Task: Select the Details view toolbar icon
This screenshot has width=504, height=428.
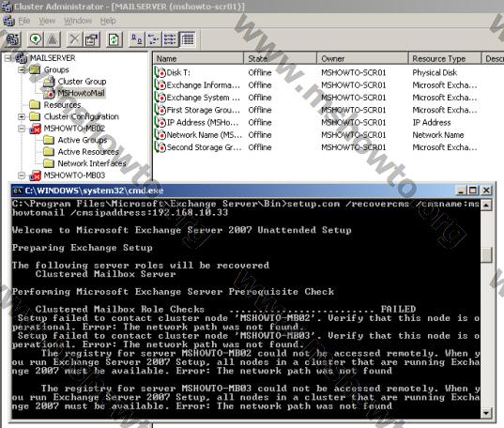Action: pos(187,39)
